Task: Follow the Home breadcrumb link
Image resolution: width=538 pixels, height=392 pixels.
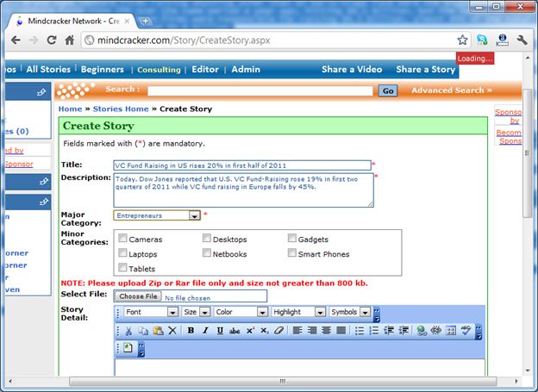Action: click(x=70, y=109)
